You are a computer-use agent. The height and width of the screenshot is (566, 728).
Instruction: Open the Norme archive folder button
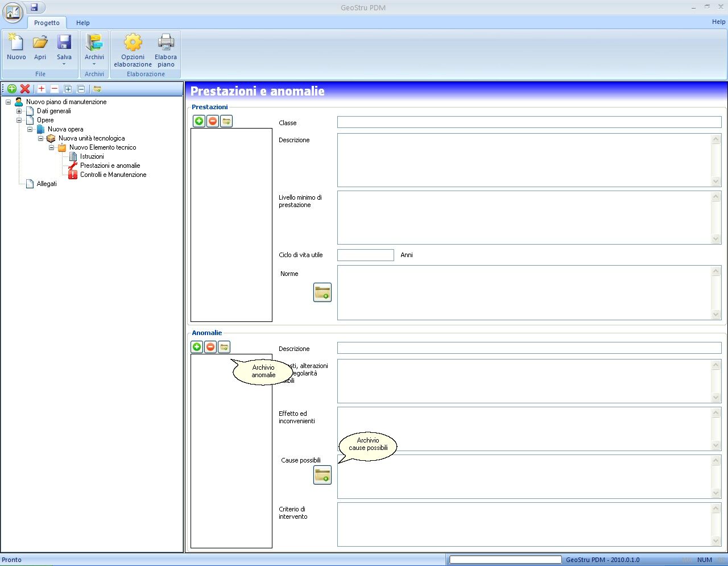[322, 292]
